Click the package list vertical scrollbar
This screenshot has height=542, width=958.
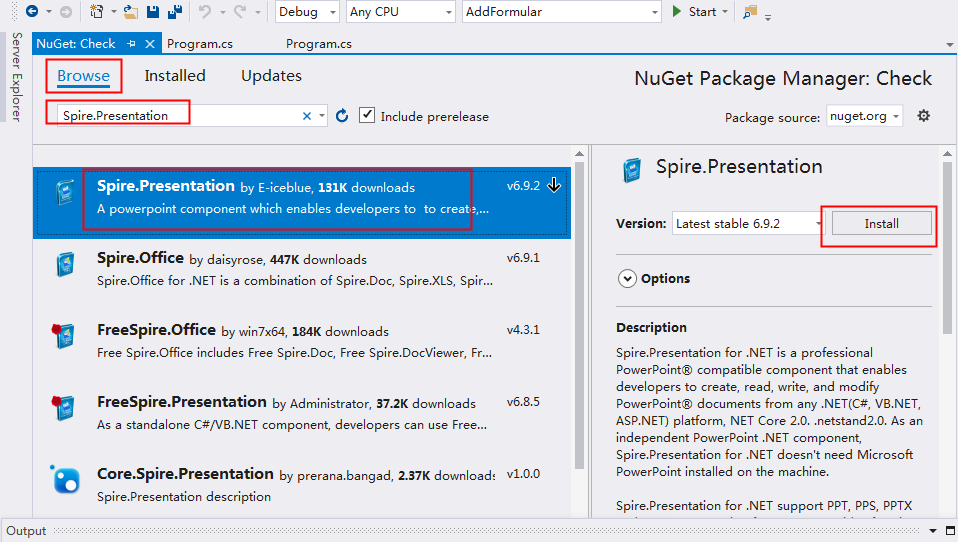coord(579,315)
